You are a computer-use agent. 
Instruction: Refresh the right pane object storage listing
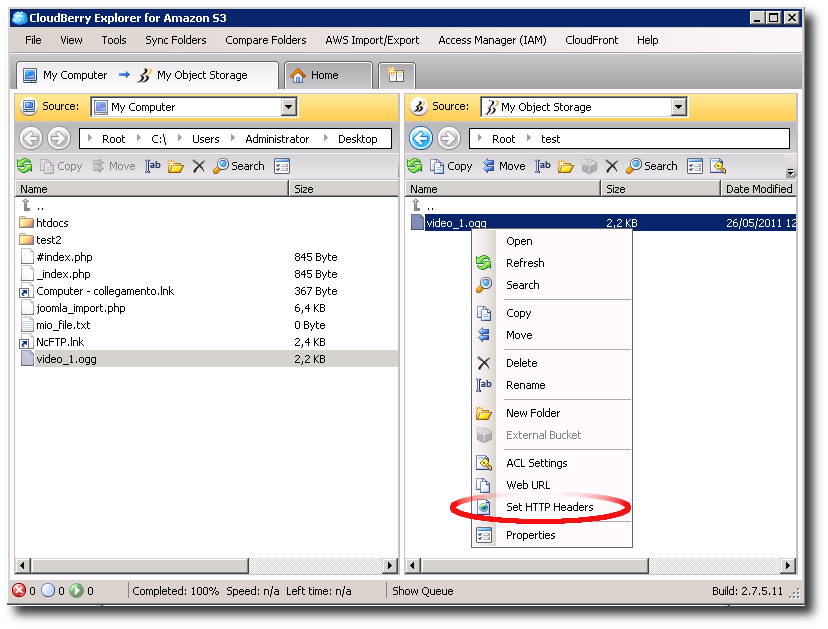(x=415, y=166)
